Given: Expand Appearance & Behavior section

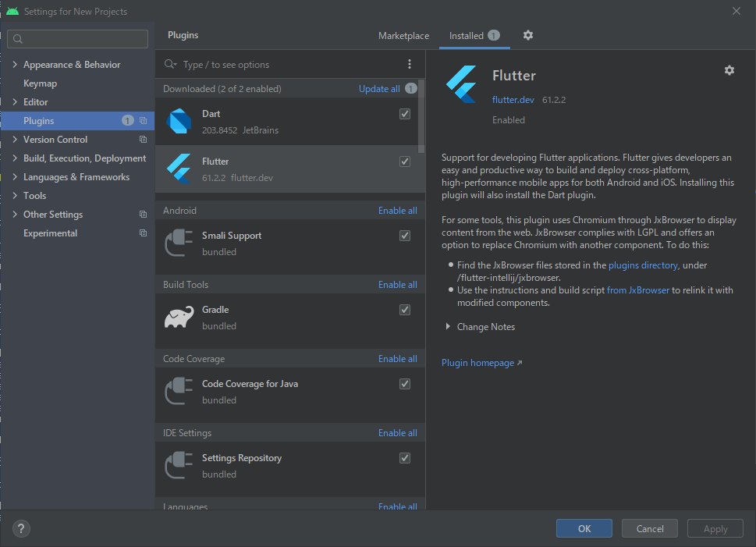Looking at the screenshot, I should click(x=15, y=64).
